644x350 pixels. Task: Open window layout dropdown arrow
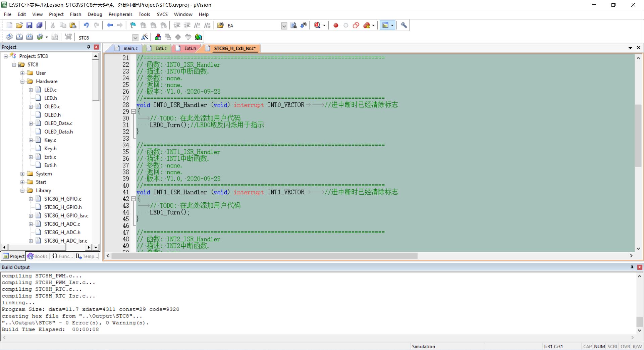pos(392,25)
